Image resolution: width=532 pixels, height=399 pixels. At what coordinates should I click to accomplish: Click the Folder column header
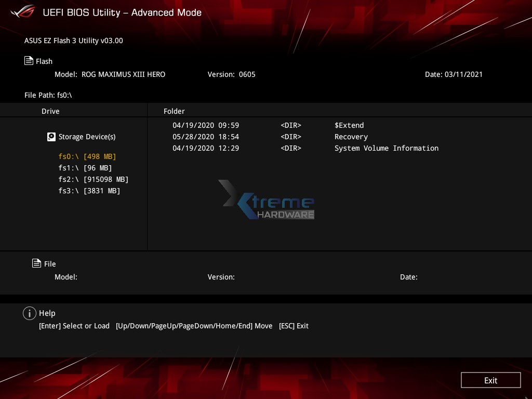174,111
